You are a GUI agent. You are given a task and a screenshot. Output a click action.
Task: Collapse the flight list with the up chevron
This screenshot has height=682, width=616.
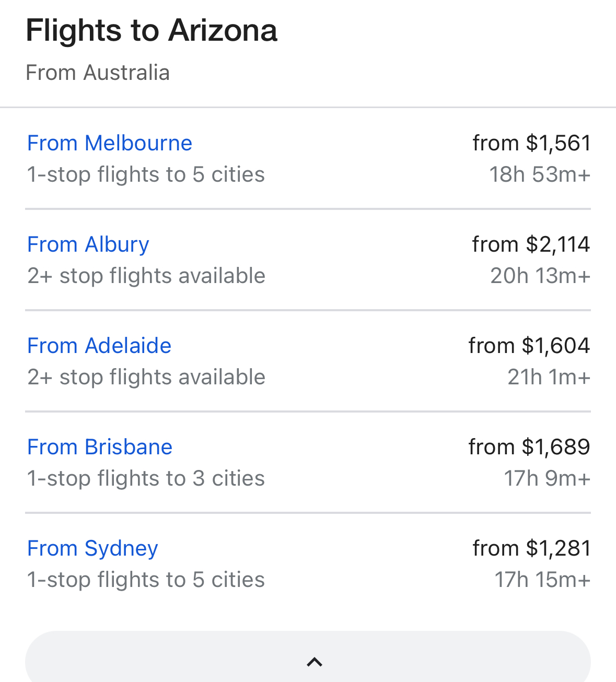(x=314, y=662)
